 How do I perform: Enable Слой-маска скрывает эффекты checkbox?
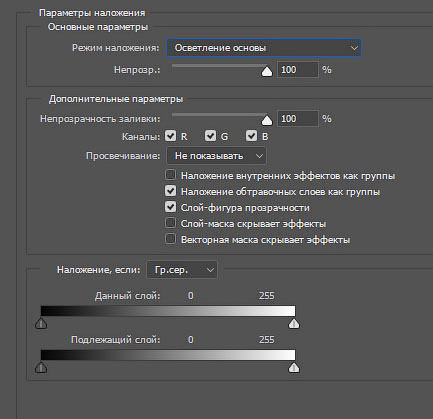coord(170,223)
